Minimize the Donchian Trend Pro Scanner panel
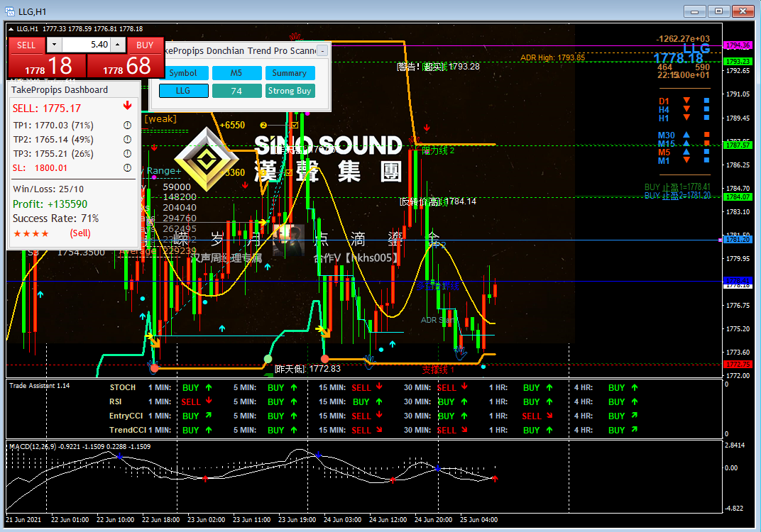 tap(323, 50)
